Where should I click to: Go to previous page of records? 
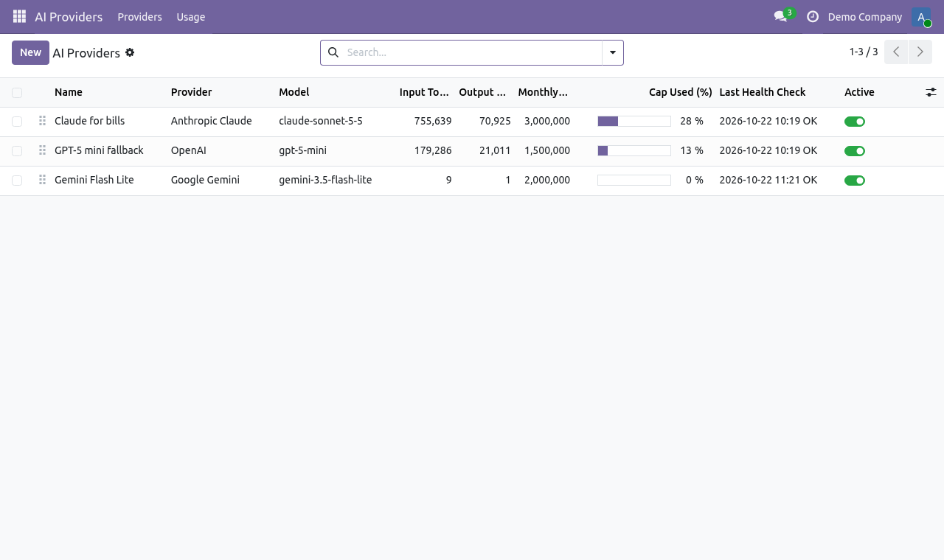(x=896, y=52)
